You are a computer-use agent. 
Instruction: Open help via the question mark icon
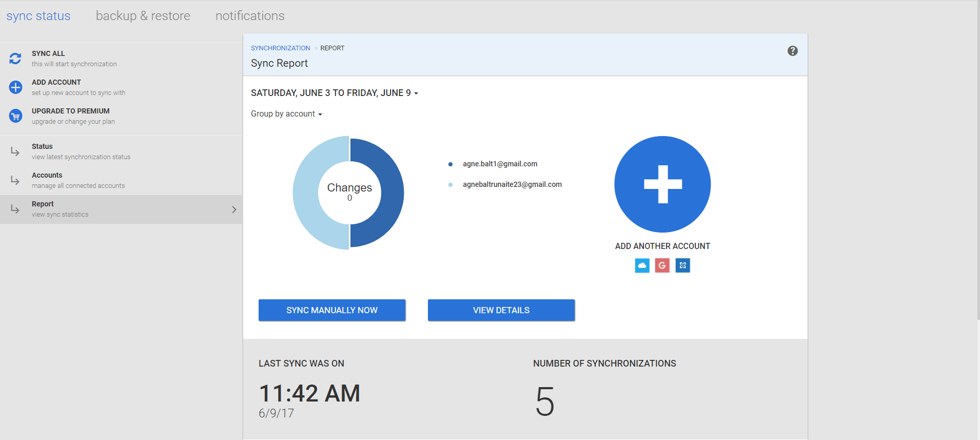[x=792, y=51]
